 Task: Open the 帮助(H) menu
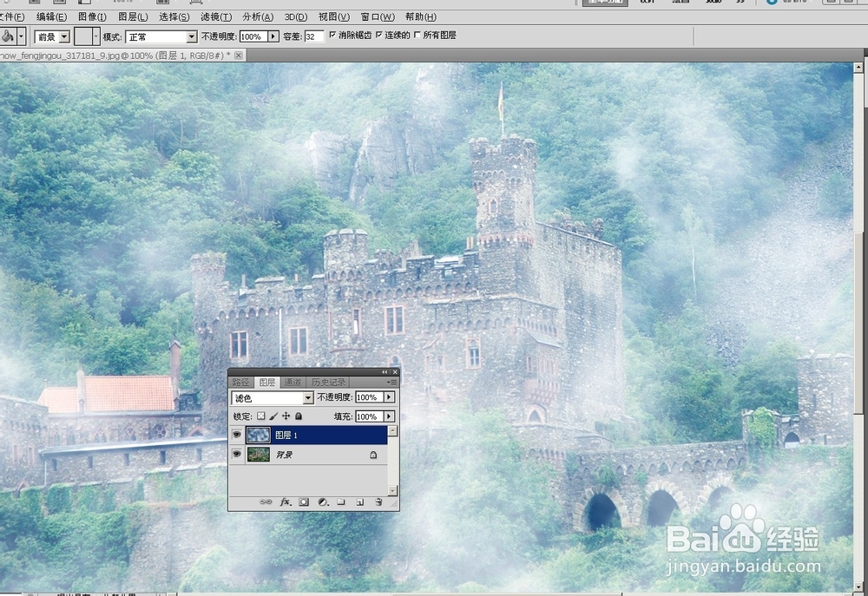tap(421, 17)
